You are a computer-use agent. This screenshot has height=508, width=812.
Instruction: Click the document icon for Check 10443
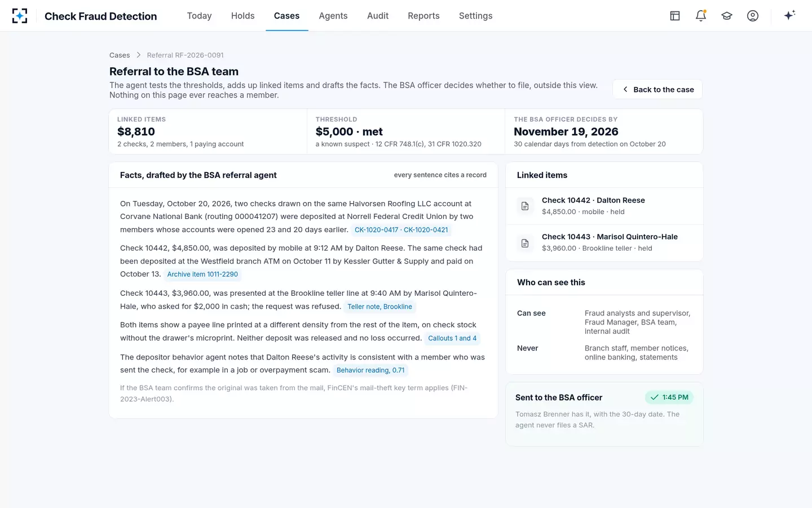525,243
